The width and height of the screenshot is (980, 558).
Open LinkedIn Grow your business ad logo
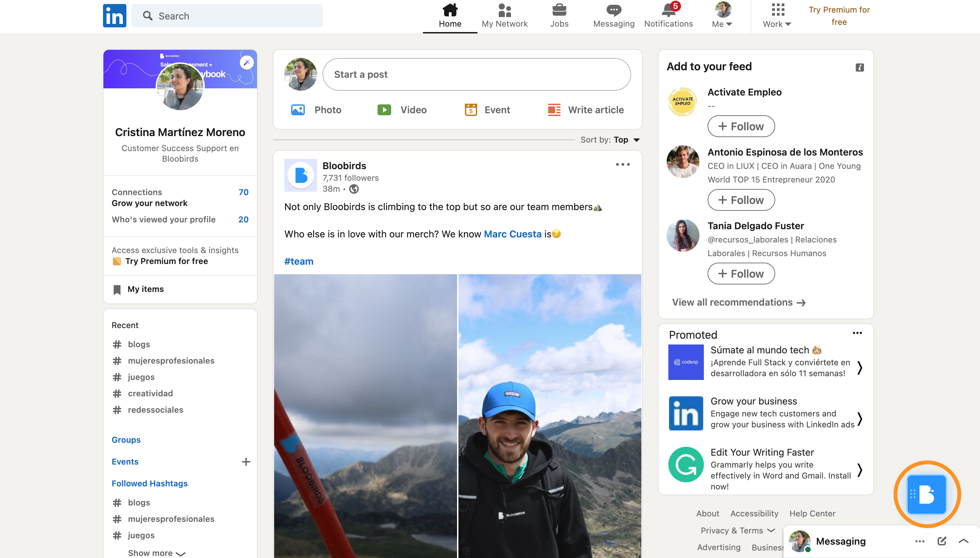pos(686,413)
